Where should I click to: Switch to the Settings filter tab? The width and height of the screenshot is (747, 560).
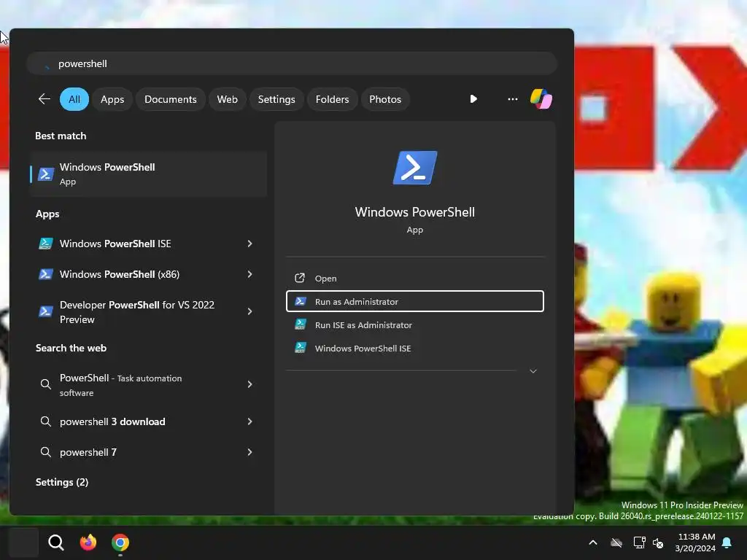coord(276,99)
